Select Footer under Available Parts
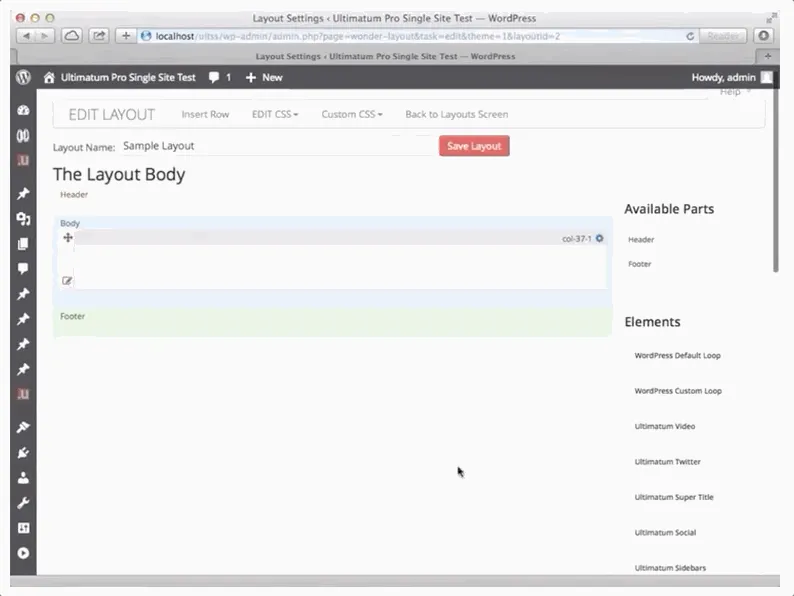Image resolution: width=794 pixels, height=596 pixels. tap(640, 264)
